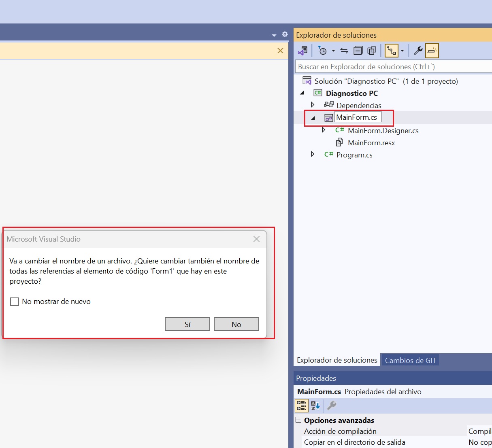
Task: Collapse the Opciones avanzadas section
Action: tap(299, 420)
